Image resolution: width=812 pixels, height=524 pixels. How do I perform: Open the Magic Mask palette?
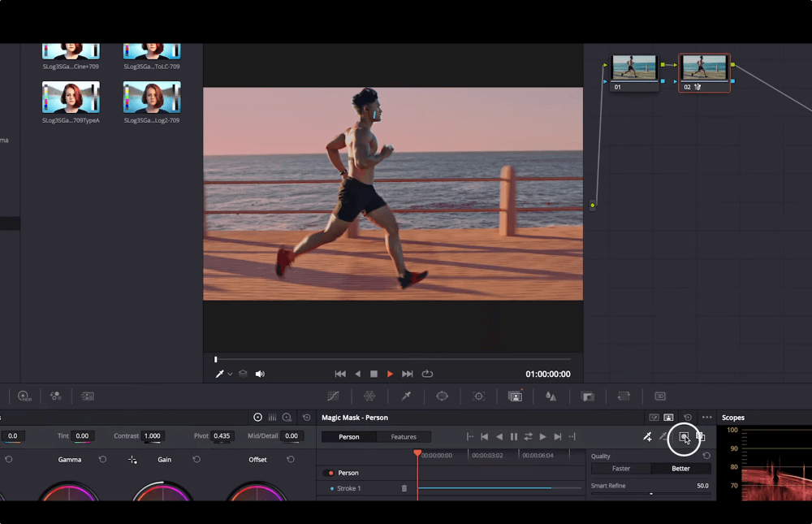[x=516, y=396]
